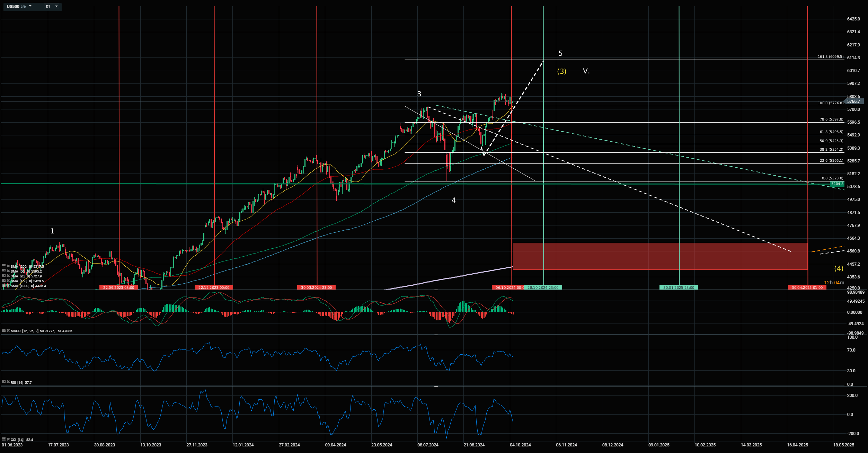Remove the SMA 150 indicator with X
This screenshot has width=868, height=453.
click(x=8, y=281)
